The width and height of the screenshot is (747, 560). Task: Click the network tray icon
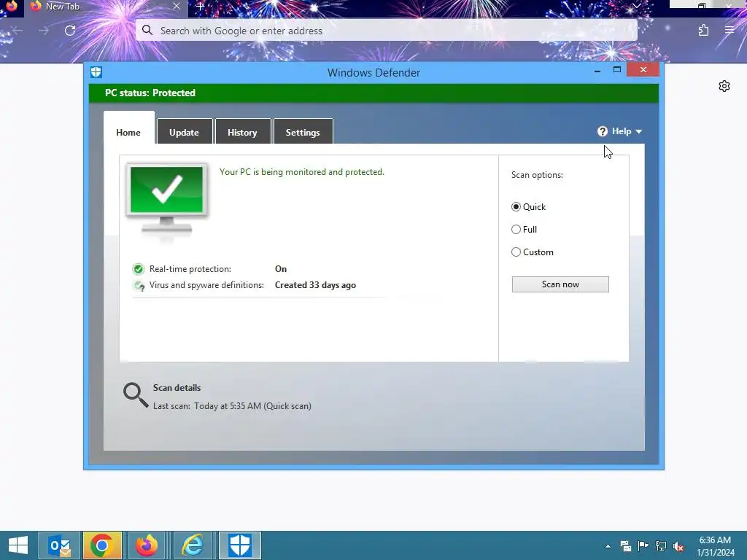(661, 546)
